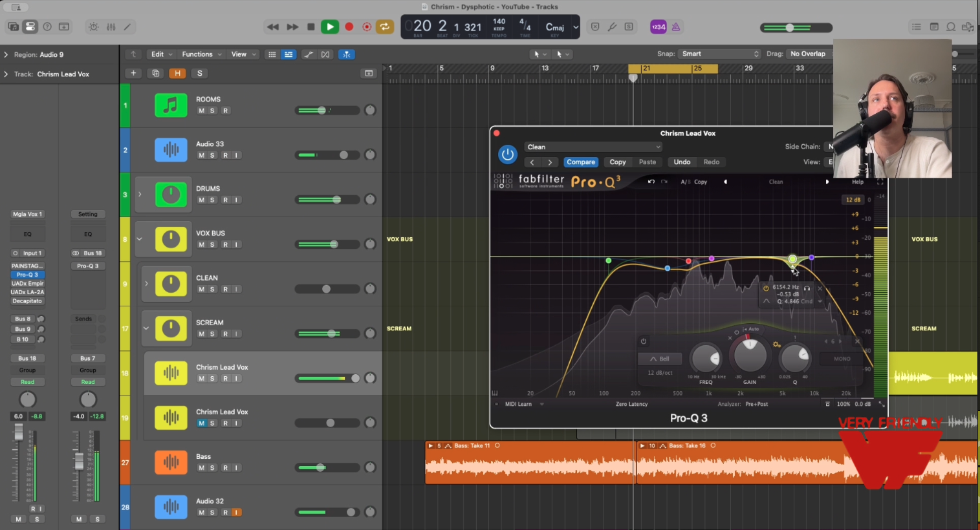The height and width of the screenshot is (530, 980).
Task: Open the Snap: Smart dropdown
Action: pos(719,54)
